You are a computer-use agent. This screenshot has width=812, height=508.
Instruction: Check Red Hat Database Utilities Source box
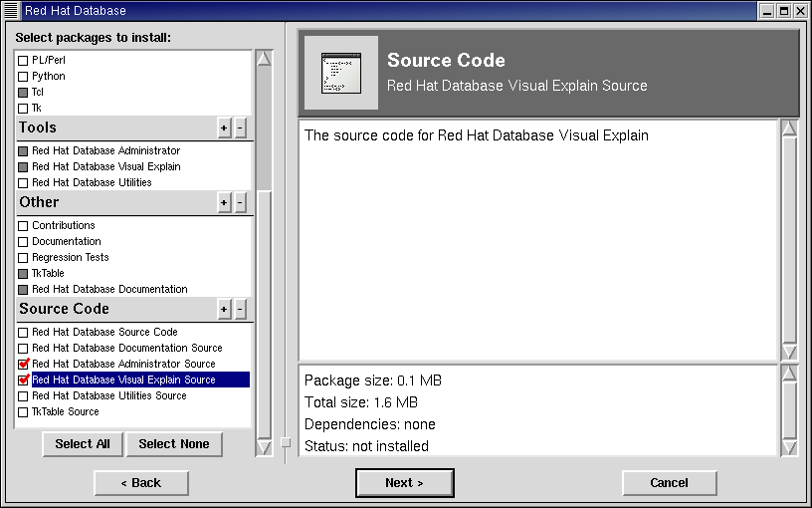pyautogui.click(x=23, y=396)
